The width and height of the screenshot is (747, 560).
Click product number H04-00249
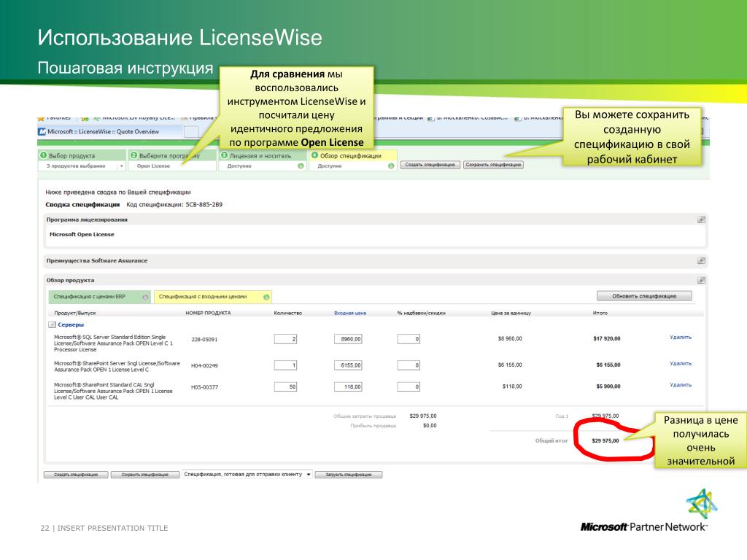[204, 366]
